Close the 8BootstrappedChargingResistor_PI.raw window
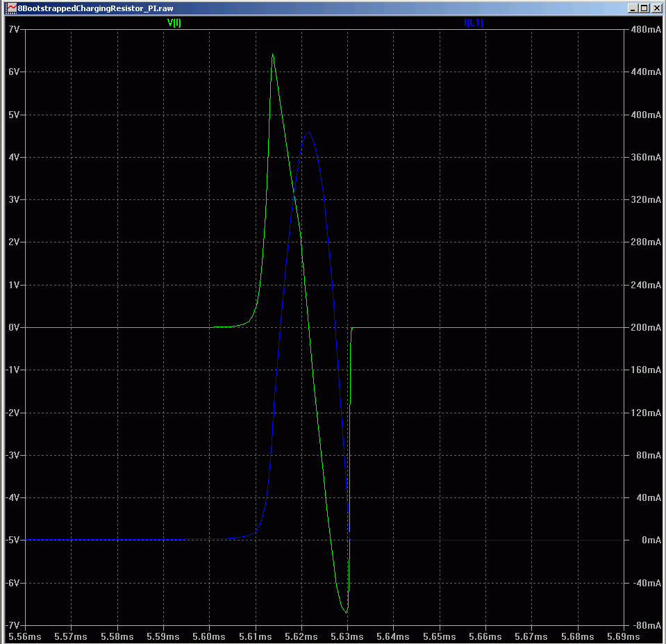Image resolution: width=666 pixels, height=644 pixels. [x=656, y=8]
